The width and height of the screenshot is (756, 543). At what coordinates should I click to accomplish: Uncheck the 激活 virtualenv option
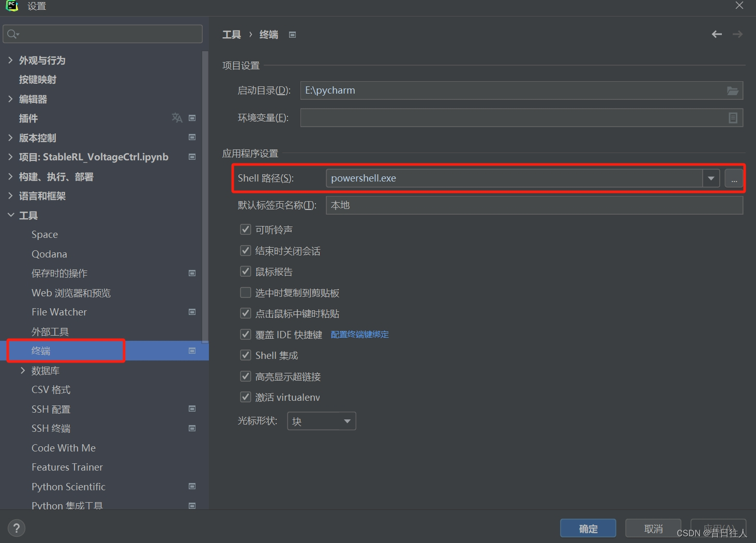point(246,397)
